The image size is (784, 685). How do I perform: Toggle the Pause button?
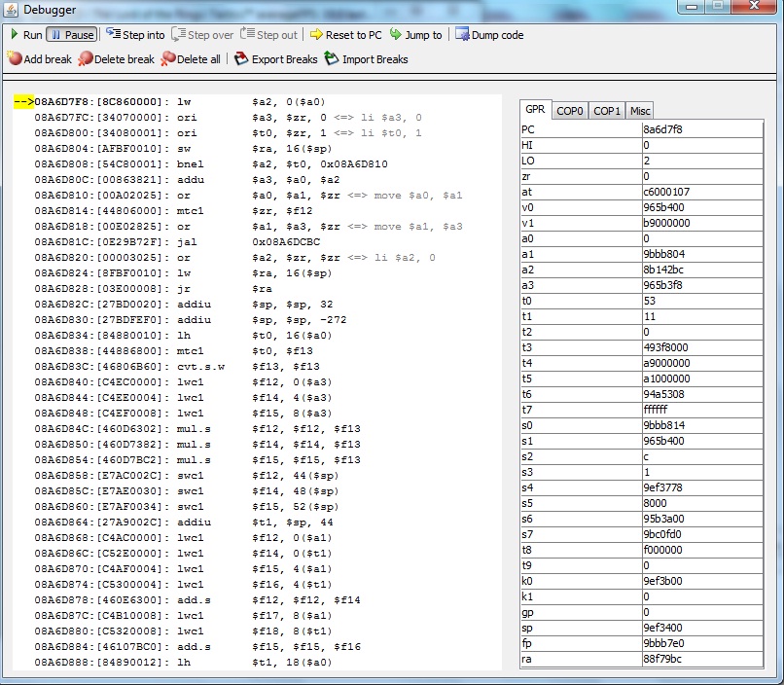click(72, 35)
